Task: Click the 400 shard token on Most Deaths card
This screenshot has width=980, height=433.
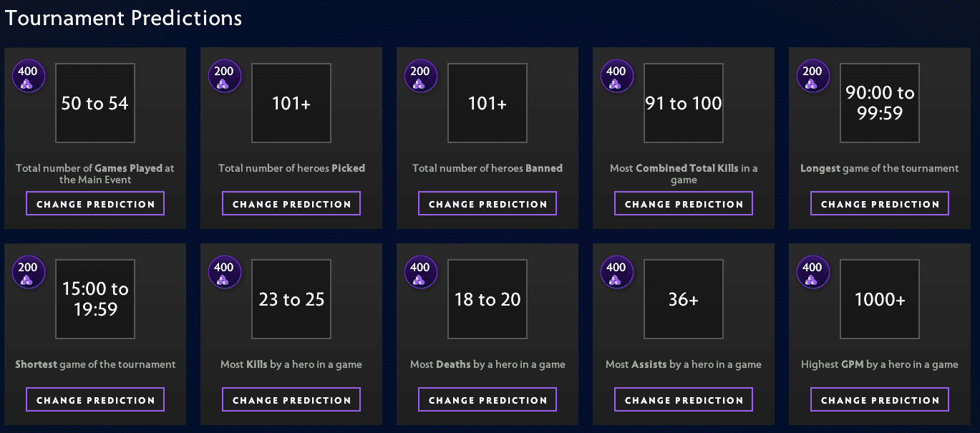Action: pyautogui.click(x=420, y=271)
